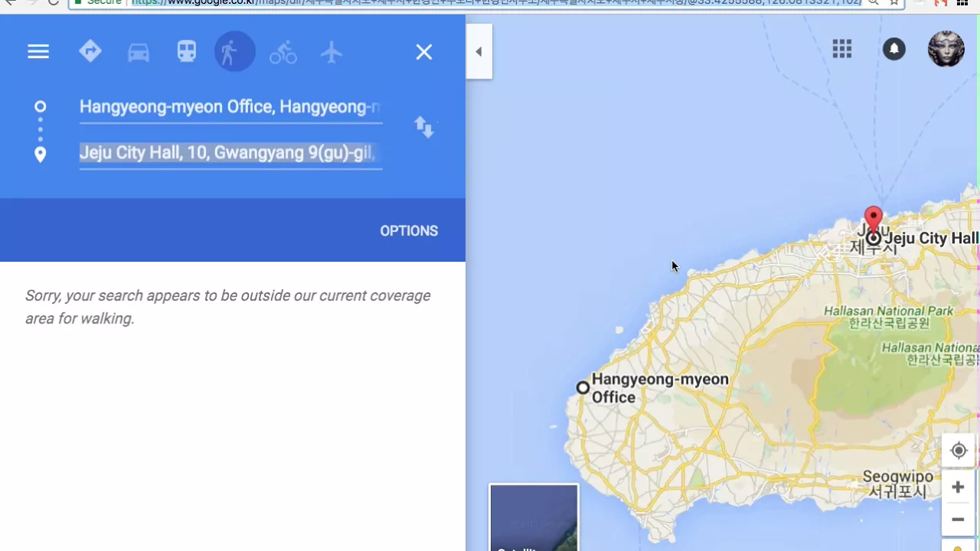Click the Seogwipo city label on map
Screen dimensions: 980x551
coord(898,484)
